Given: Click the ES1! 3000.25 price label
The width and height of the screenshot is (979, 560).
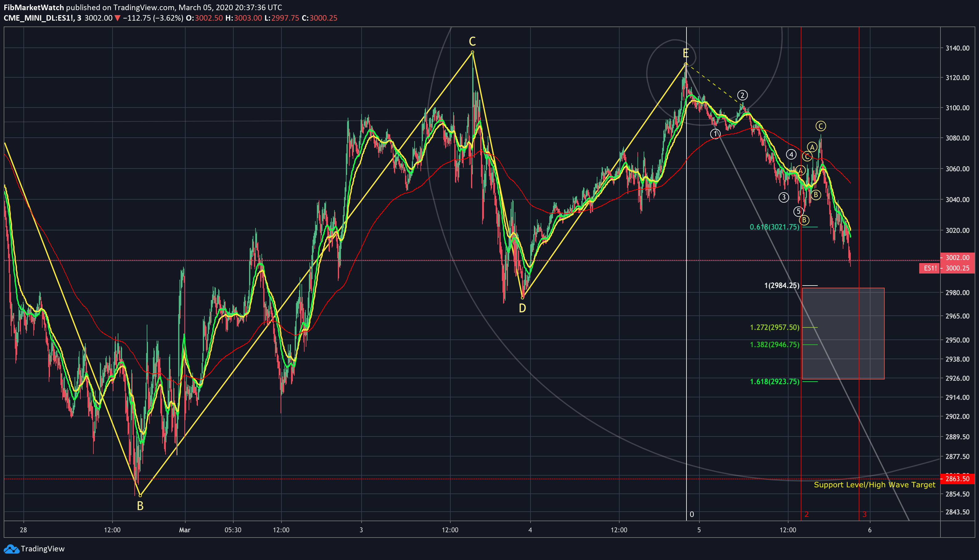Looking at the screenshot, I should [x=947, y=268].
